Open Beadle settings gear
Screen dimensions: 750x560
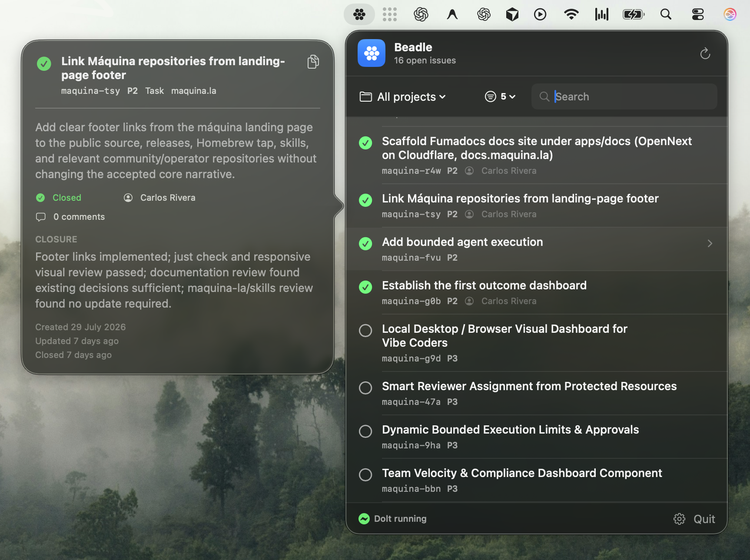pos(679,519)
